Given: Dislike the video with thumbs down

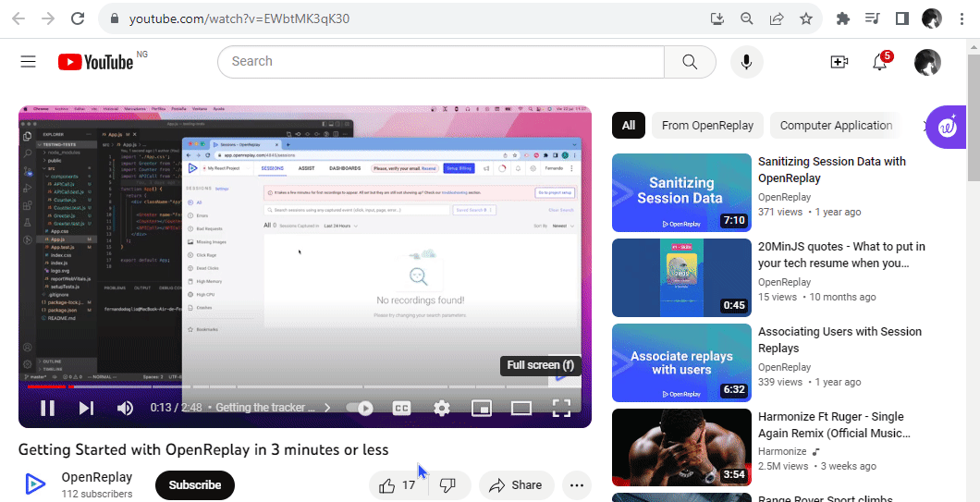Looking at the screenshot, I should point(448,485).
